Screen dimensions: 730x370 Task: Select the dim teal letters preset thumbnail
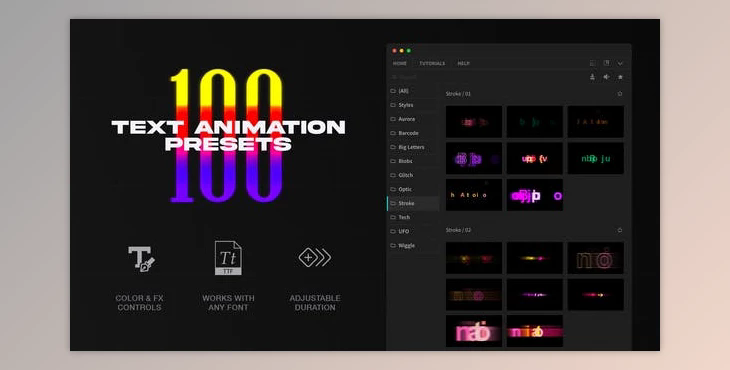(534, 121)
